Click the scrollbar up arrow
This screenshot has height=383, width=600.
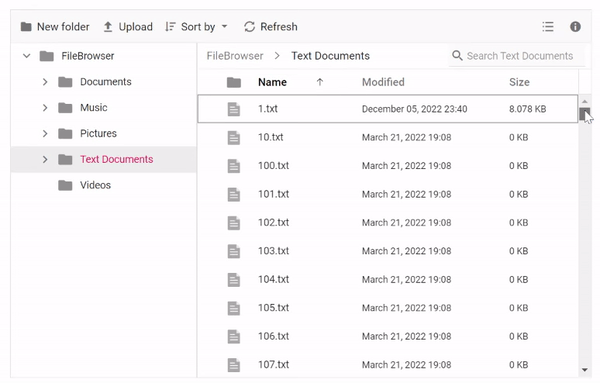(x=584, y=101)
